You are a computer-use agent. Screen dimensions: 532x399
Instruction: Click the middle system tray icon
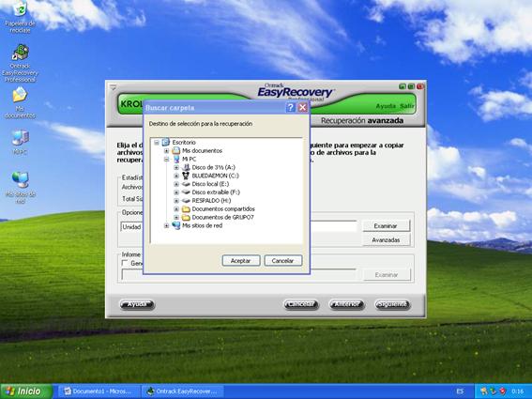493,391
